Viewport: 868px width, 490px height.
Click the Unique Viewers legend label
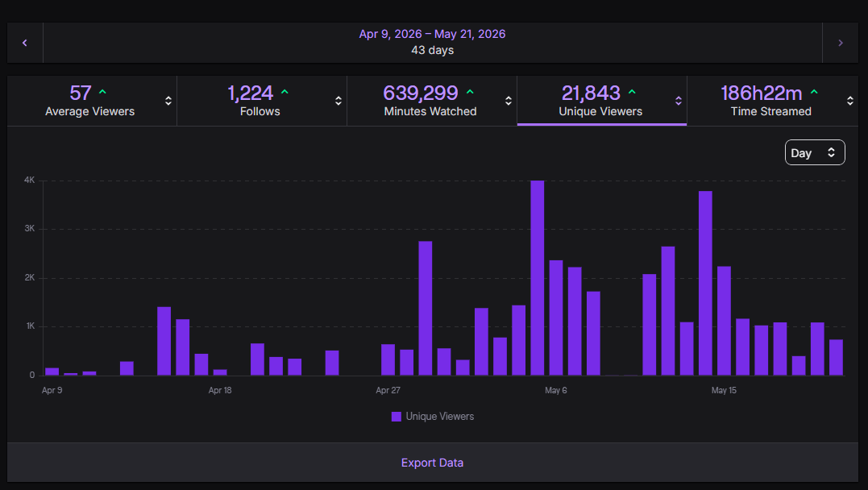point(440,417)
